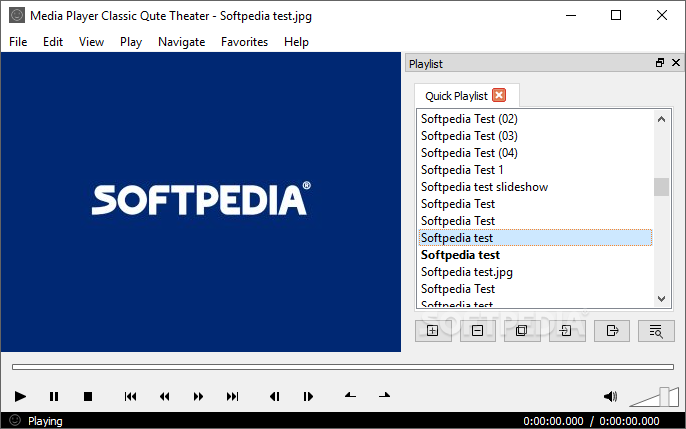Skip to the next file
This screenshot has width=686, height=429.
[x=232, y=397]
